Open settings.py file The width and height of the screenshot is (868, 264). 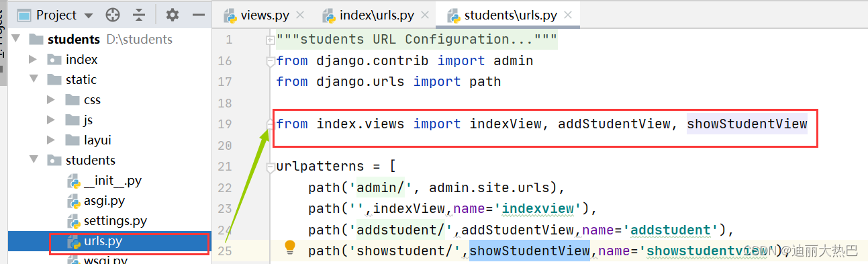coord(115,220)
